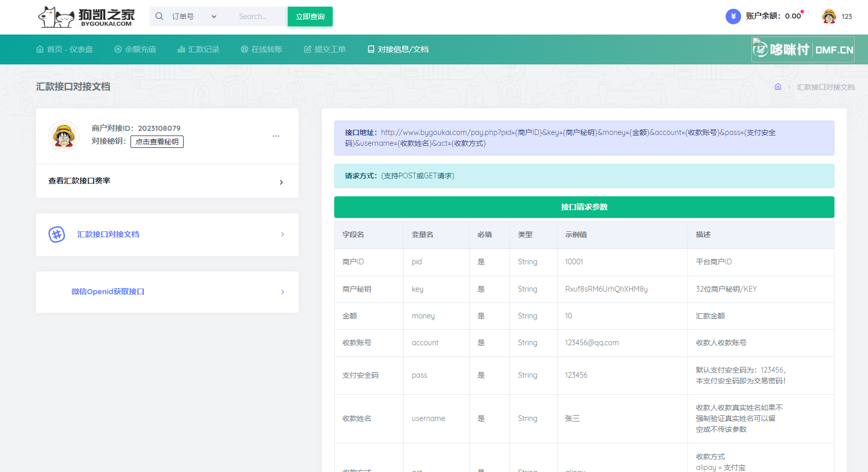Open 微信Openid获取接口 link

click(108, 292)
